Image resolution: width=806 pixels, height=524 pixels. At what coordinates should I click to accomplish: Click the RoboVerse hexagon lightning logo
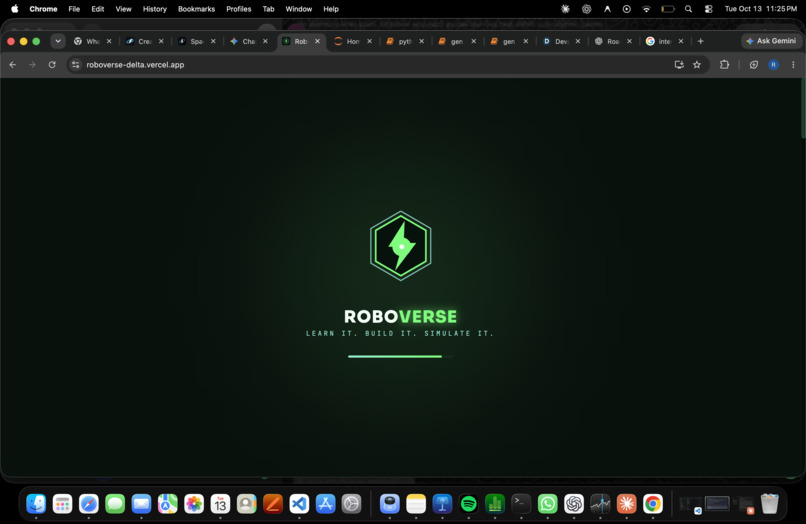click(400, 246)
